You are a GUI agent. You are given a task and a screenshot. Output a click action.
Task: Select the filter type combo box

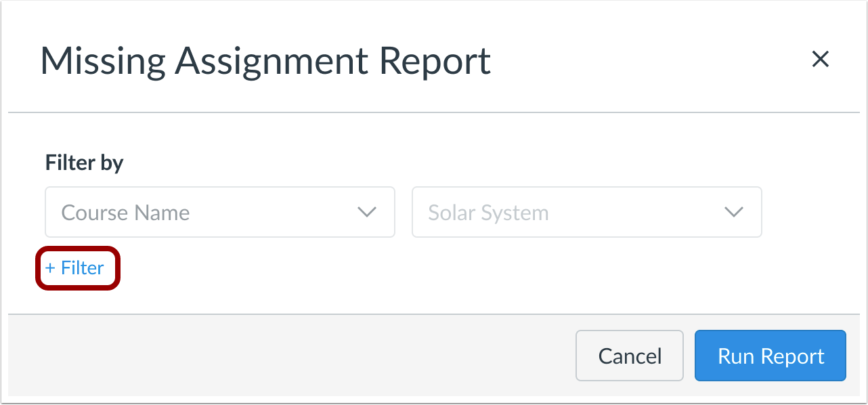click(219, 213)
